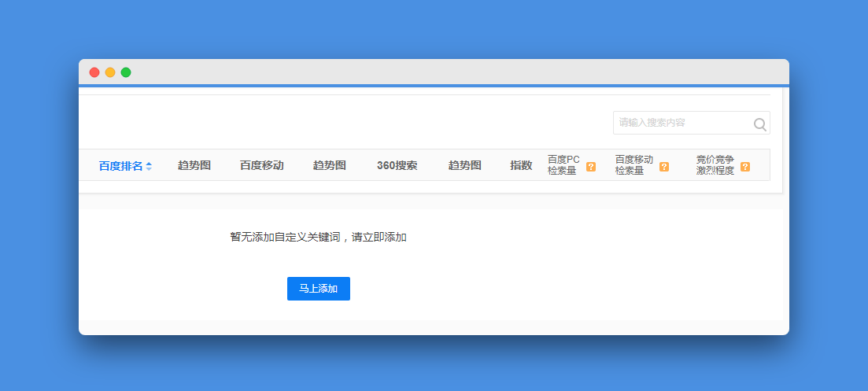Select the 指数 column header
This screenshot has width=868, height=391.
click(521, 165)
